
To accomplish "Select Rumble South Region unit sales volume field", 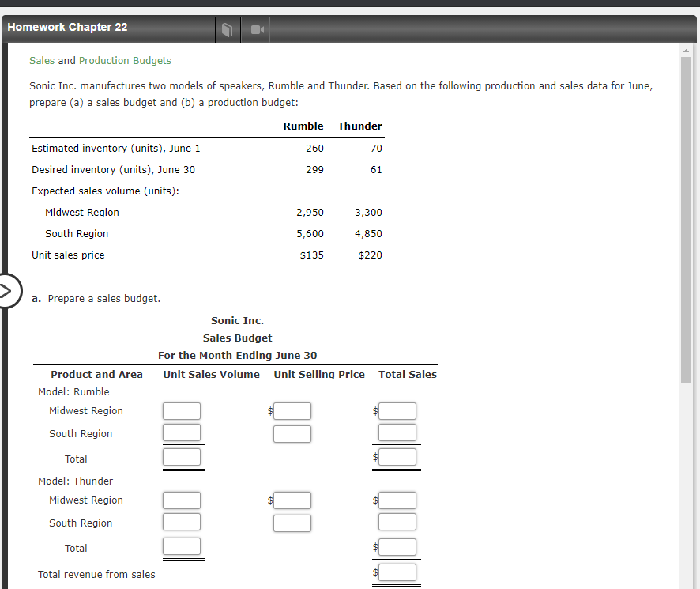I will tap(182, 432).
